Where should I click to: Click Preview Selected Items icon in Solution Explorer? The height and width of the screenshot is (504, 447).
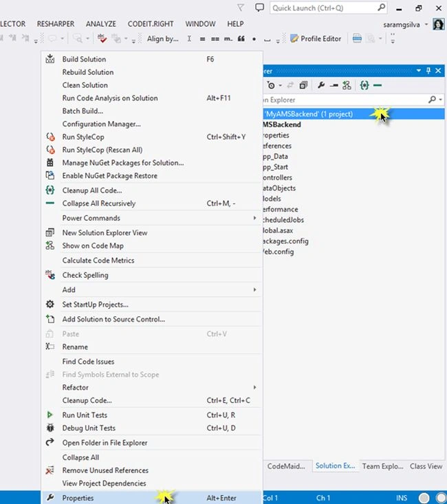[x=334, y=85]
